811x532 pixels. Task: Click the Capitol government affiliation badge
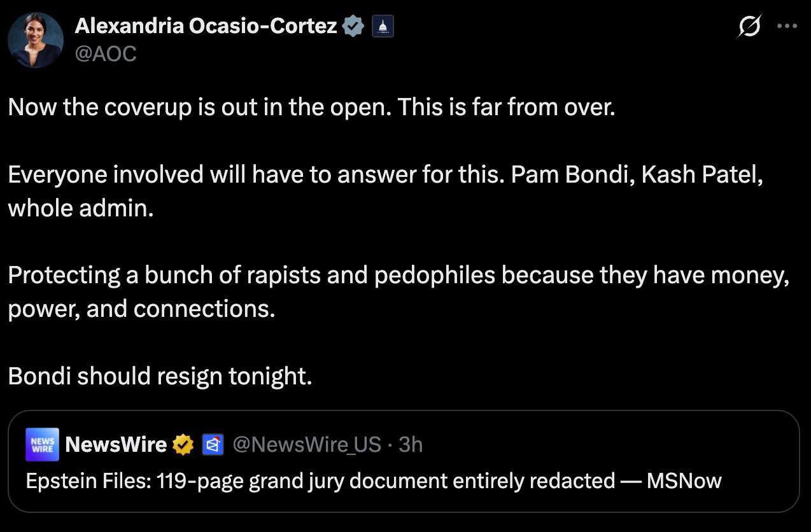point(383,27)
